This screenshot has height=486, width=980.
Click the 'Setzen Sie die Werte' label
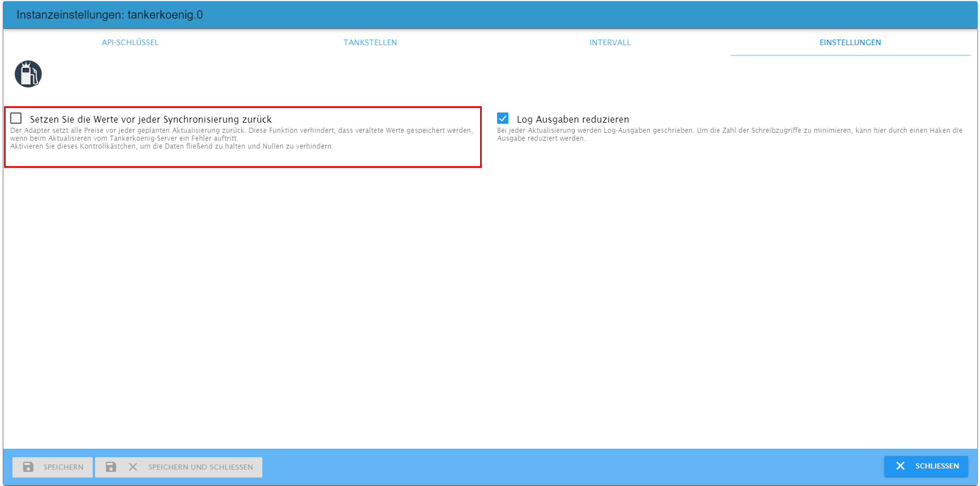[151, 119]
